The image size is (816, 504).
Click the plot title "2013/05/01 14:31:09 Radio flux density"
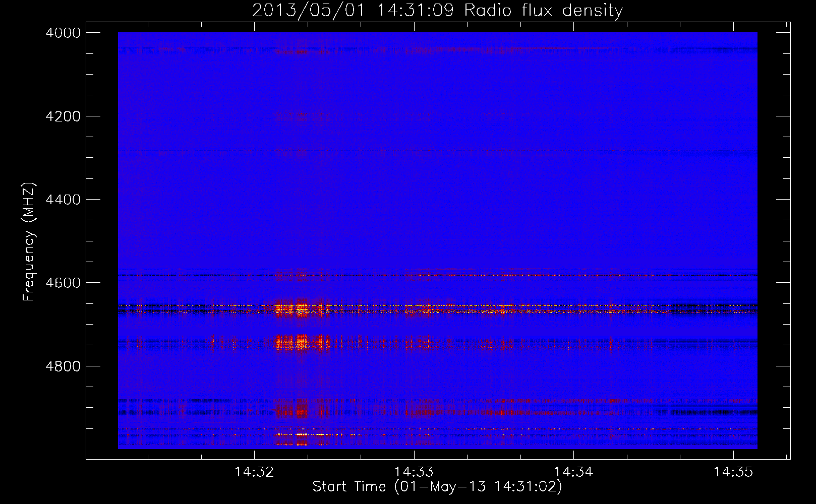(438, 11)
